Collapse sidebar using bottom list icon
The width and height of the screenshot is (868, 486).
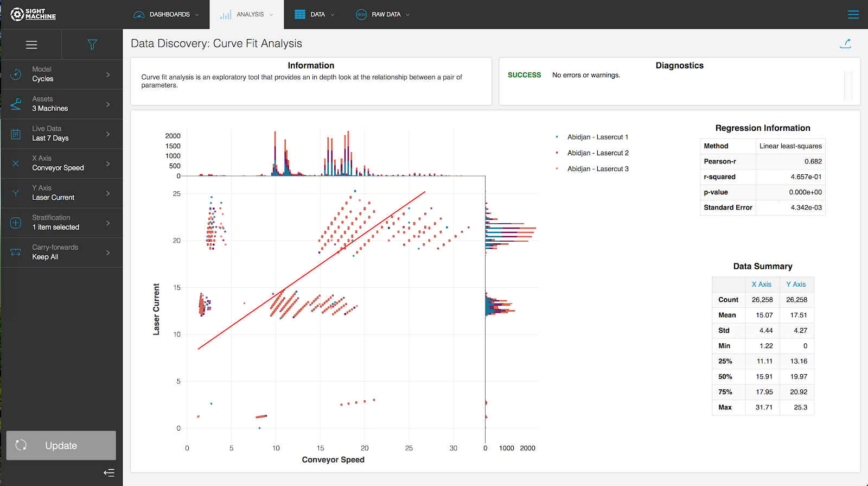click(x=109, y=472)
